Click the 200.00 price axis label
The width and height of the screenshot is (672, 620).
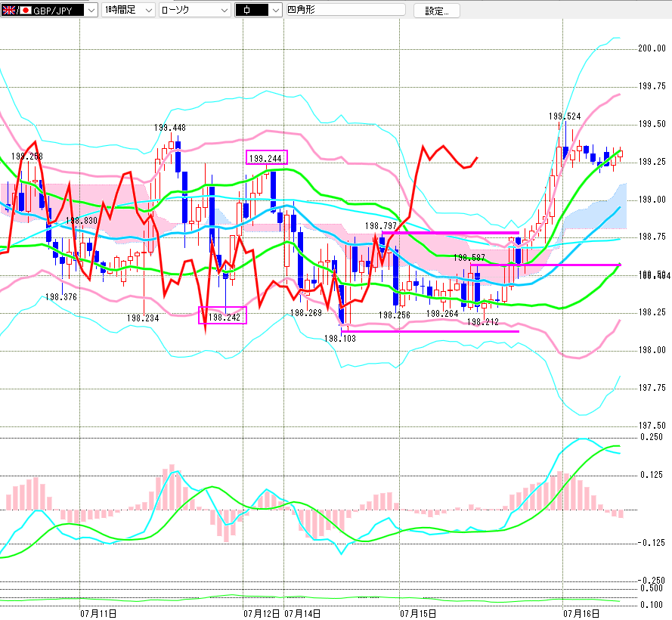[652, 48]
